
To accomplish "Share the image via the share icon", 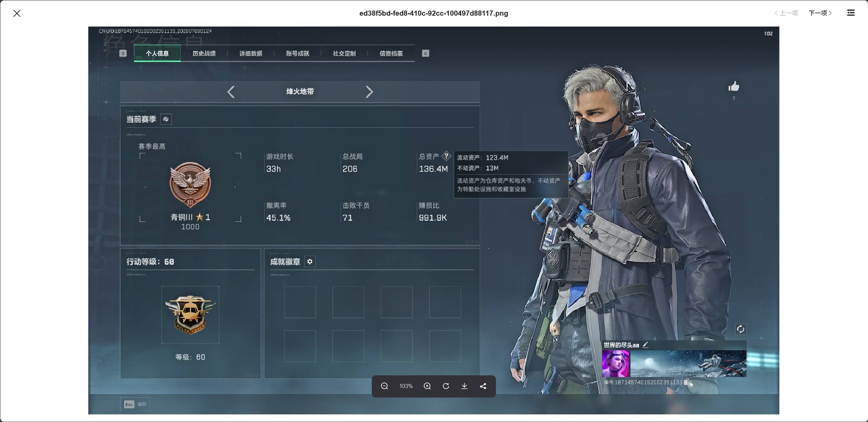I will [x=483, y=386].
